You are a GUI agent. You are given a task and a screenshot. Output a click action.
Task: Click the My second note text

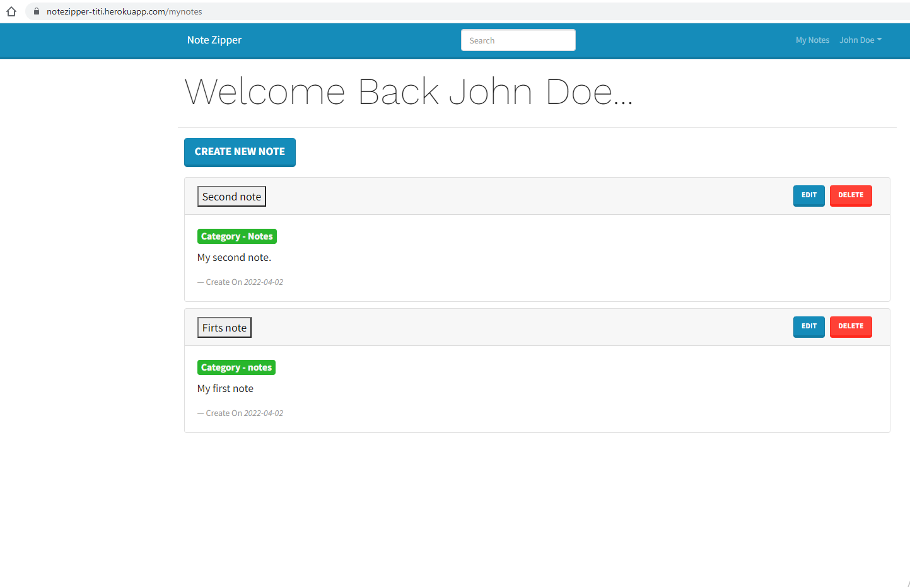pos(234,257)
